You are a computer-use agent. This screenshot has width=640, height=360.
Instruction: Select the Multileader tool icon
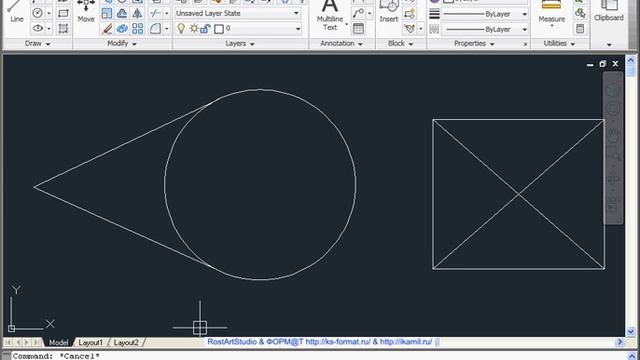pyautogui.click(x=358, y=13)
